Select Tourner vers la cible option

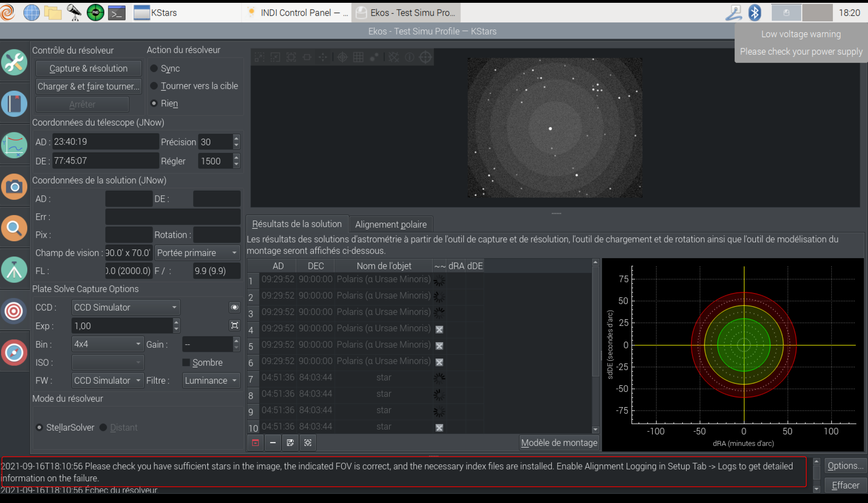(x=154, y=86)
